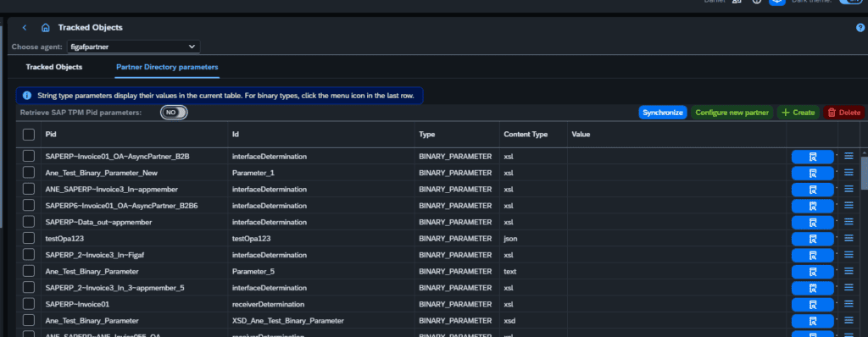Check the ANE_SAPERP~Invoice3_In~appmember row checkbox

[x=29, y=190]
